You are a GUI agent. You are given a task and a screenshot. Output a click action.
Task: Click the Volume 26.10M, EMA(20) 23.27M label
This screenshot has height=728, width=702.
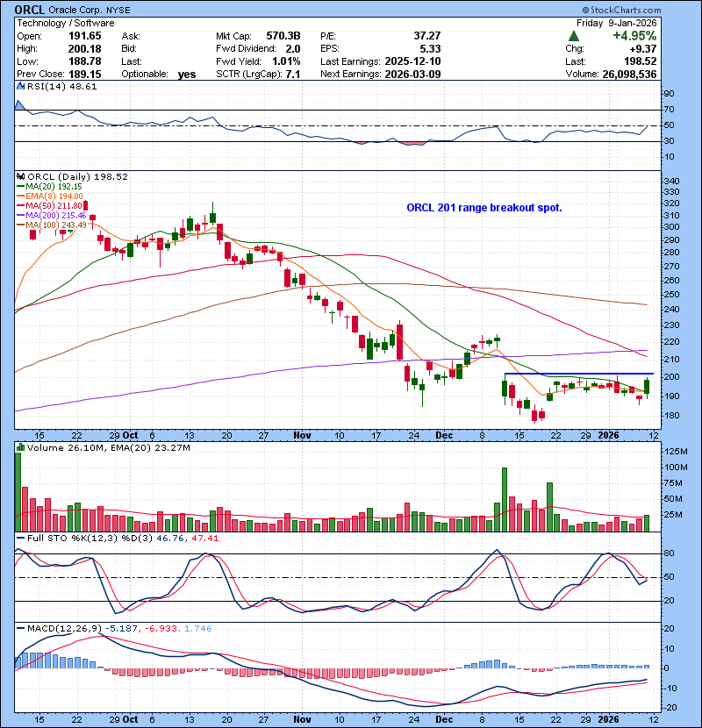(x=108, y=447)
